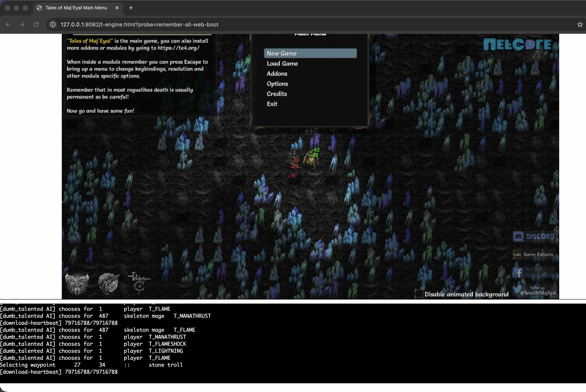Select Credits in the main menu
Viewport: 586px width, 392px height.
click(x=277, y=94)
